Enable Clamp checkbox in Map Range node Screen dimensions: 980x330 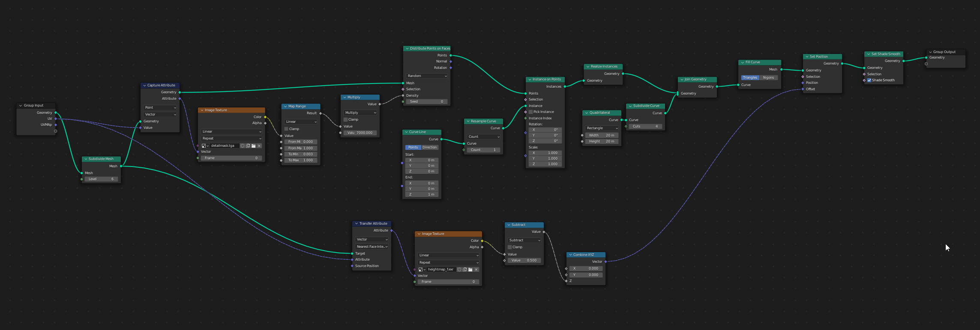286,129
